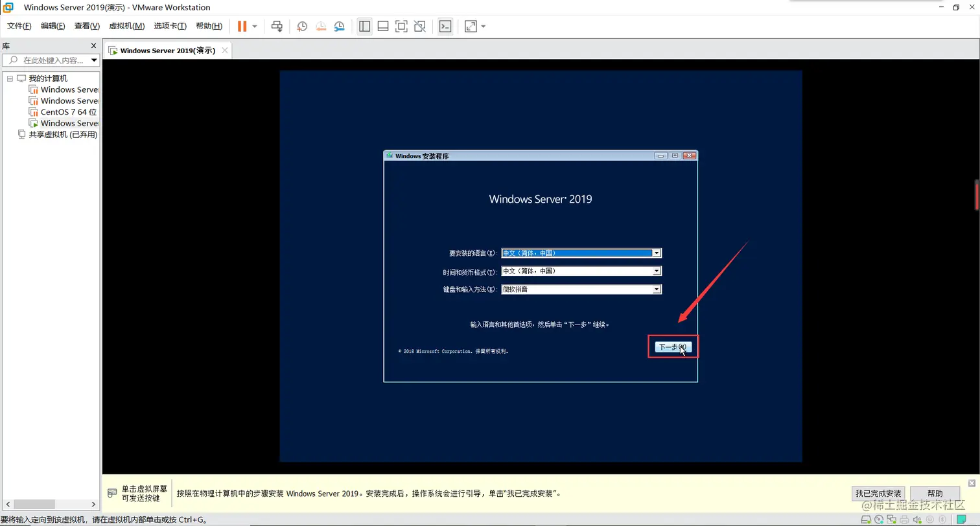Image resolution: width=980 pixels, height=526 pixels.
Task: Click the sound card status icon
Action: click(x=918, y=520)
